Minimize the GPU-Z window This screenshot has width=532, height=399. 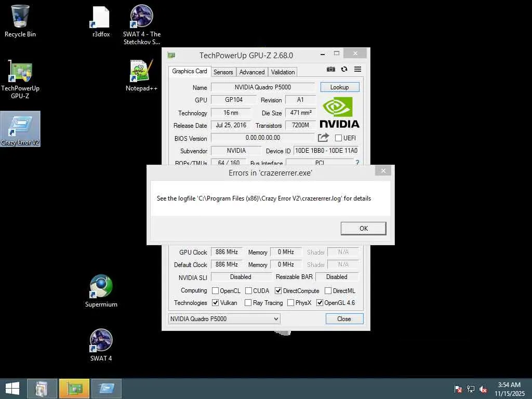(x=323, y=54)
